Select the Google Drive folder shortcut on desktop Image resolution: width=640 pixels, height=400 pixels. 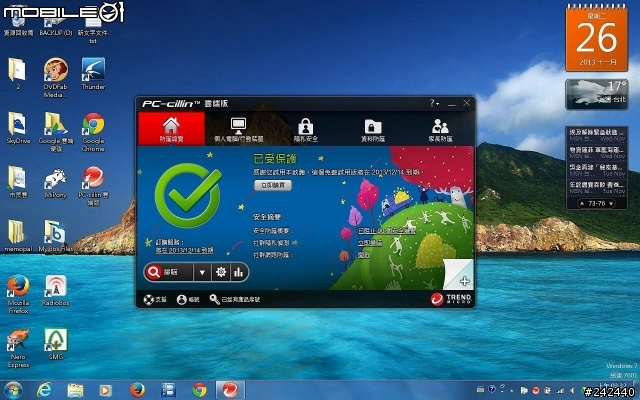(x=56, y=132)
